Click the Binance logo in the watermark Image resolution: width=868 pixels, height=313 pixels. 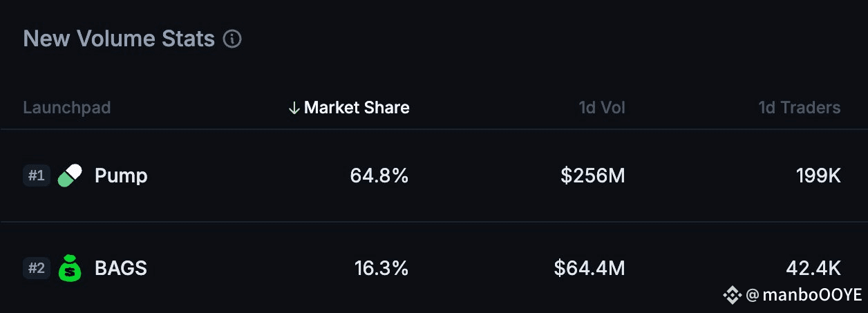[x=732, y=296]
